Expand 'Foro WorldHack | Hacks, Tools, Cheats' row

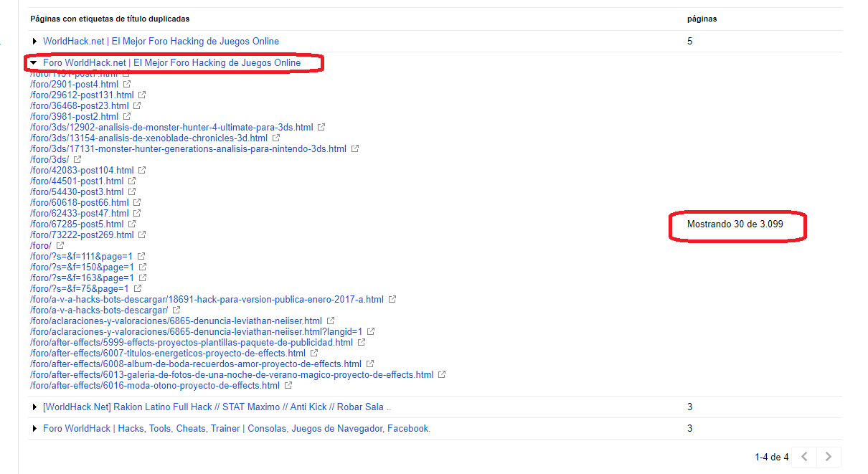(34, 429)
